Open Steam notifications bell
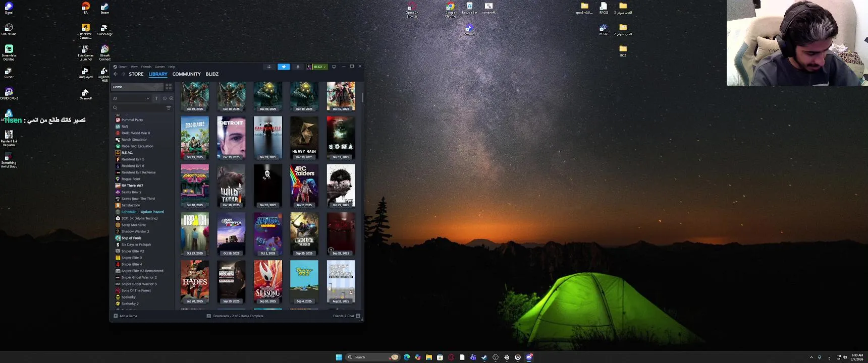The width and height of the screenshot is (868, 363). click(298, 67)
